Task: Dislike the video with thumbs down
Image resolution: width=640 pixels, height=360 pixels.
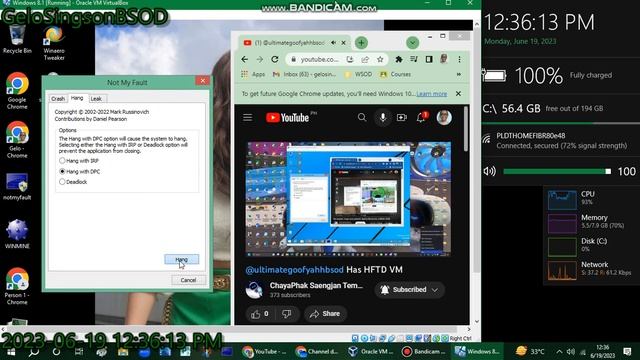Action: tap(287, 314)
